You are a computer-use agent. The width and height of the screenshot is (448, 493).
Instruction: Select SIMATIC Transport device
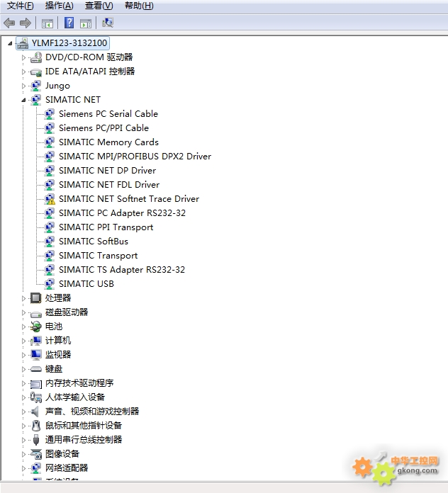pos(98,255)
